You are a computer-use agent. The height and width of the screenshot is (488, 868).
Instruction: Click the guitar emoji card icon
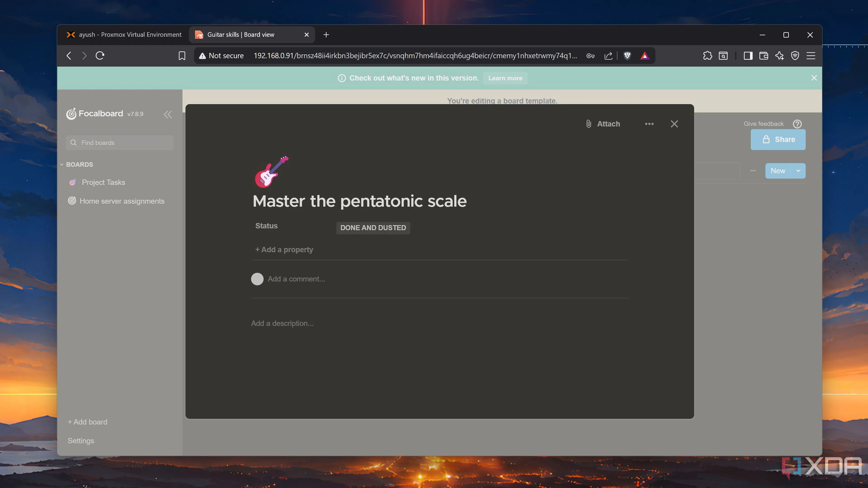point(271,172)
